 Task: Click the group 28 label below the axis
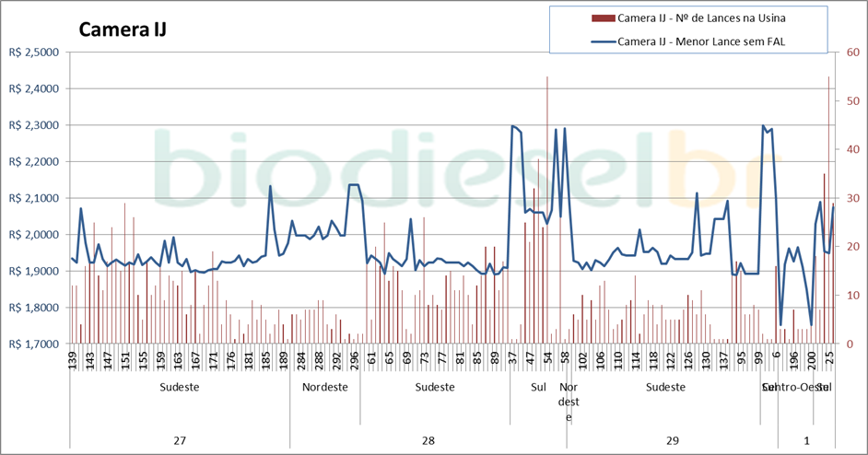[428, 441]
